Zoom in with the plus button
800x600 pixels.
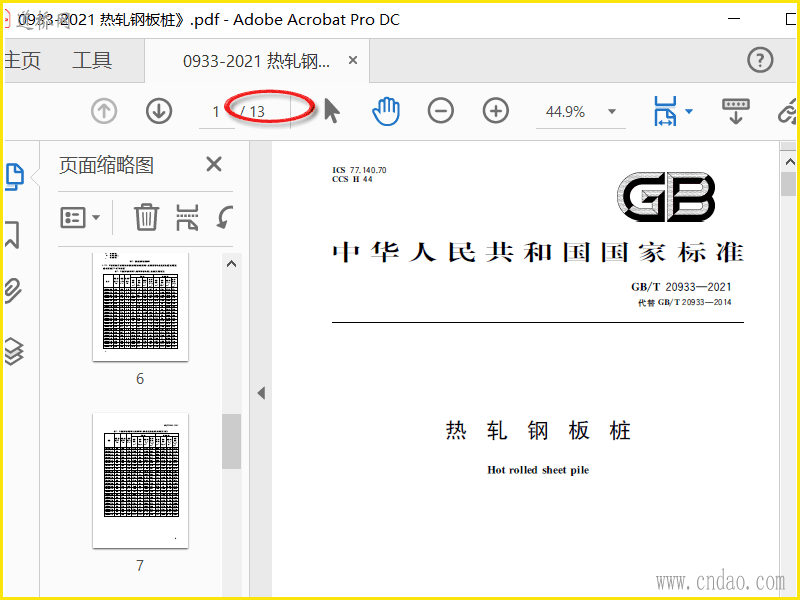coord(496,111)
